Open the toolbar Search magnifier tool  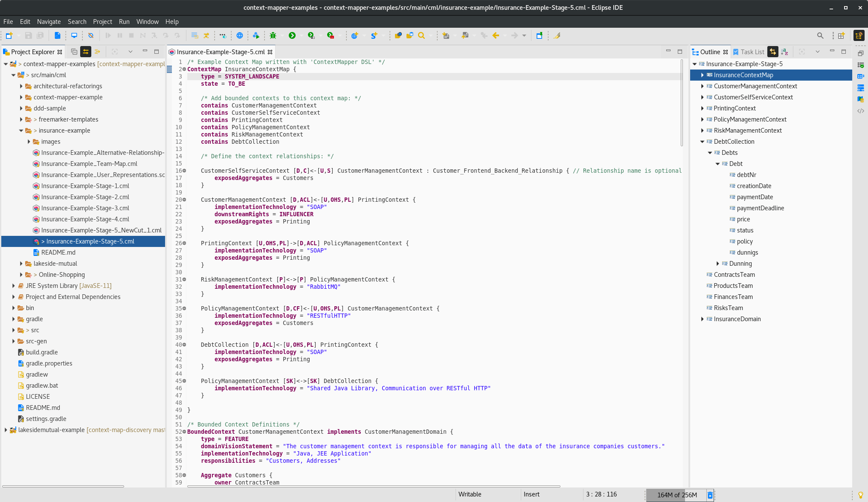[x=421, y=35]
